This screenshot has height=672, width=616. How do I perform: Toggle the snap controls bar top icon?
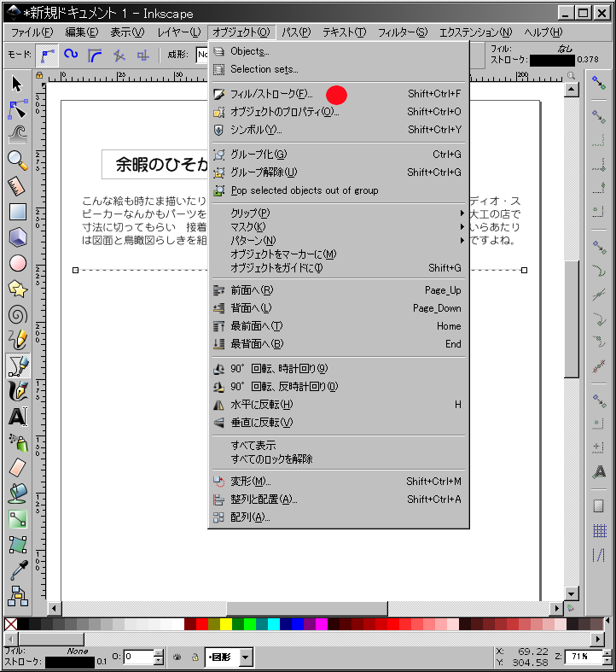click(x=599, y=83)
